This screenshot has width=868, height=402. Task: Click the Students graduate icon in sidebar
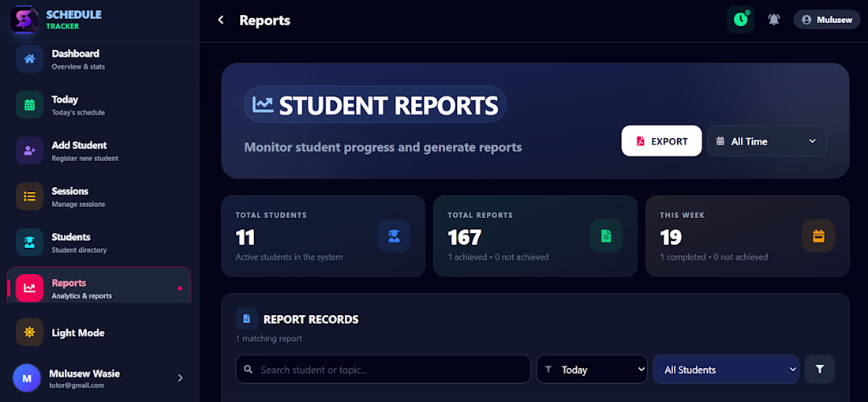pyautogui.click(x=29, y=242)
